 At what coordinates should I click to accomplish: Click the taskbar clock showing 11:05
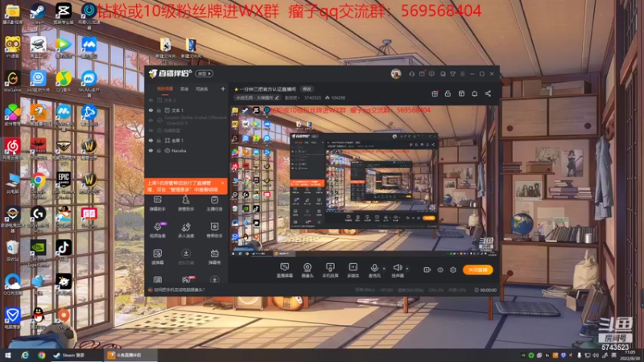point(629,356)
